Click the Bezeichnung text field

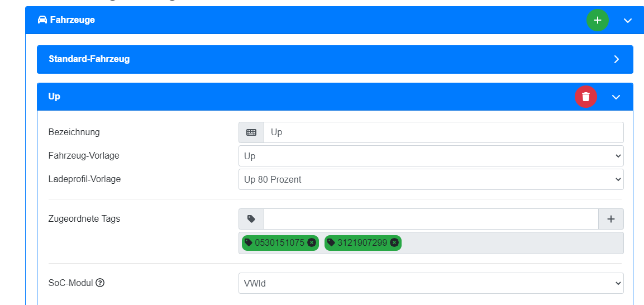click(443, 132)
